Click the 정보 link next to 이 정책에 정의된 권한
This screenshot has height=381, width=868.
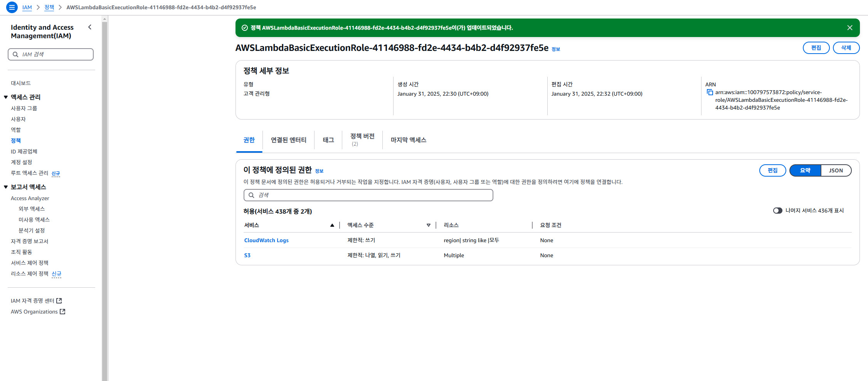(319, 171)
